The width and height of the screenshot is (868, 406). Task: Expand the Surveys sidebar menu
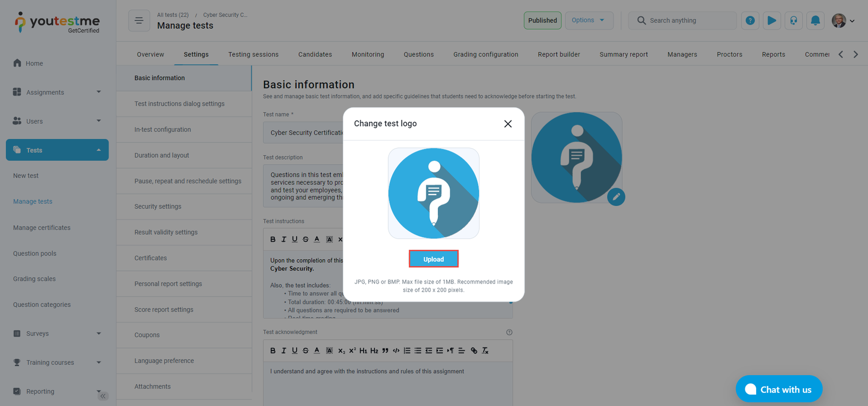click(57, 333)
